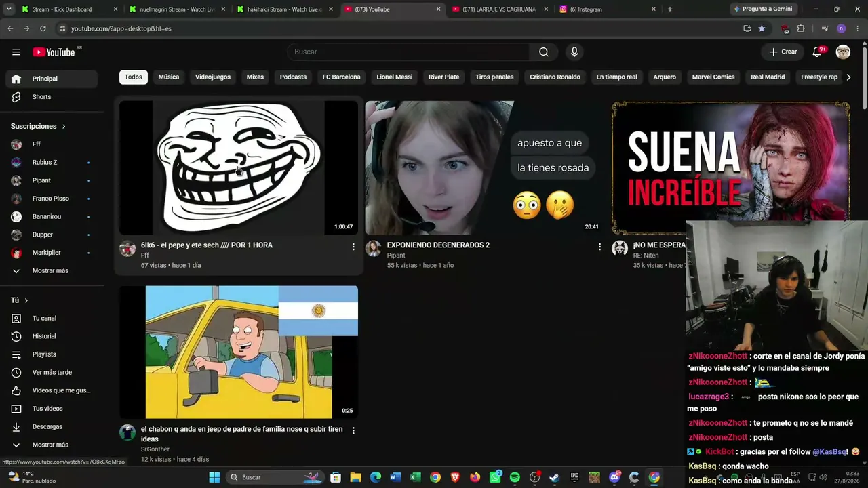Open Tus videos in the sidebar
This screenshot has width=868, height=488.
52,409
